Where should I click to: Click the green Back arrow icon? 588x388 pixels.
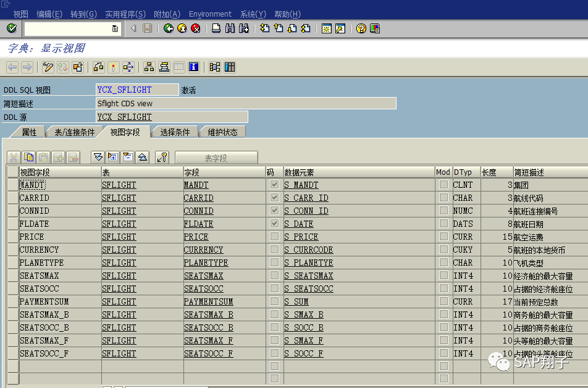click(169, 28)
